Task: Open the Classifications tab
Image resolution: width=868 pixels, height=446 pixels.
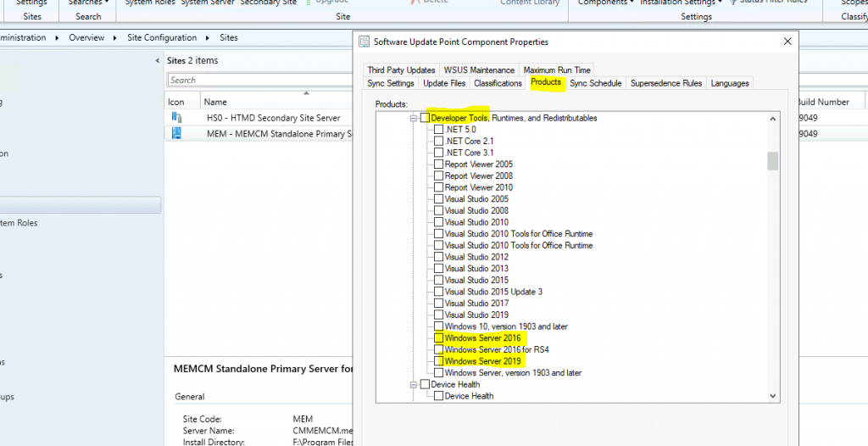Action: [x=498, y=83]
